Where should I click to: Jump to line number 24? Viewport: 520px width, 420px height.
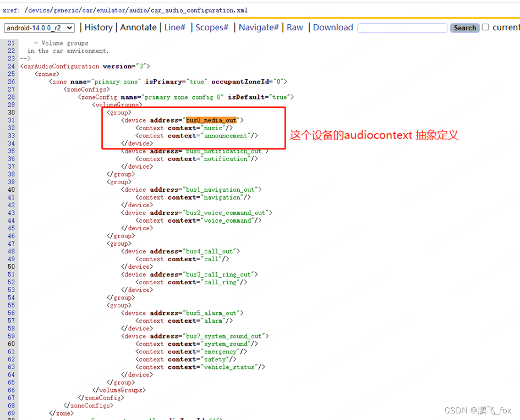pos(11,67)
